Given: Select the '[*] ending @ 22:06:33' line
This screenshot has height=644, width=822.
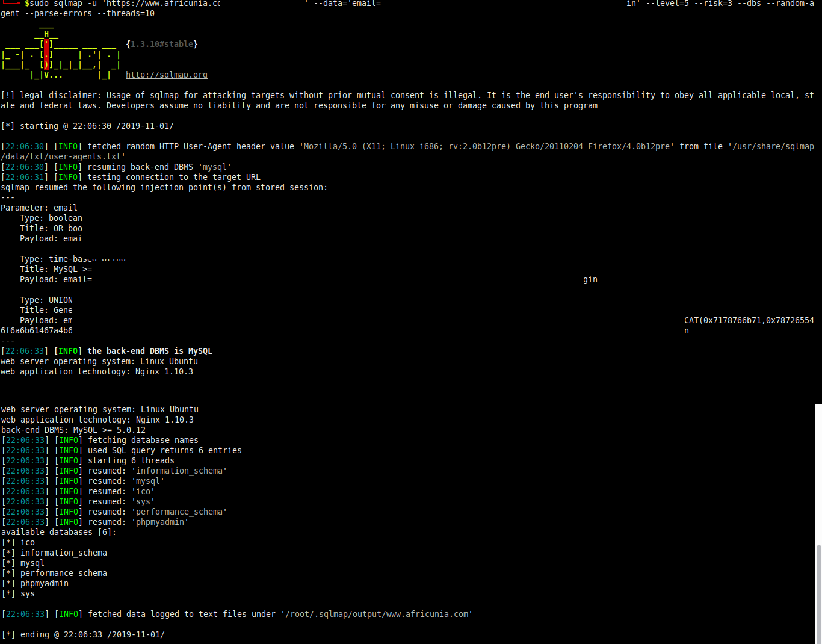Looking at the screenshot, I should click(83, 634).
